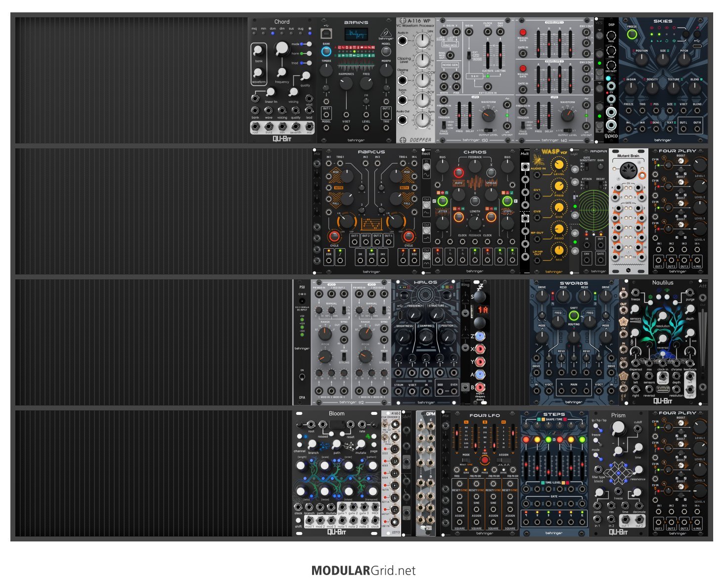Viewport: 728px width, 581px height.
Task: Click the LAG TIME slider on the 150
Action: (500, 55)
